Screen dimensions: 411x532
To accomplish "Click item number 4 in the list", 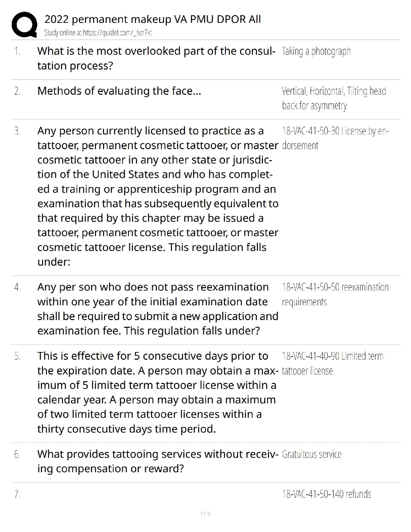I will tap(17, 287).
